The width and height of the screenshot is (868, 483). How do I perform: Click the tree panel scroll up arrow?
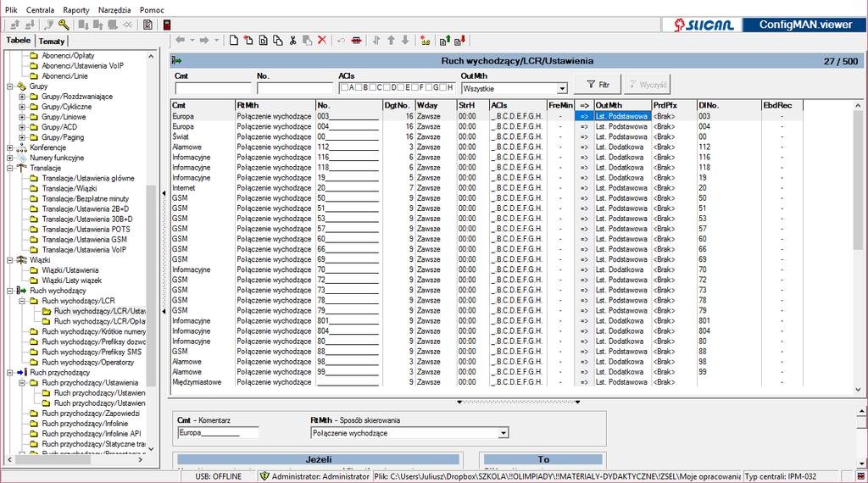tap(151, 56)
